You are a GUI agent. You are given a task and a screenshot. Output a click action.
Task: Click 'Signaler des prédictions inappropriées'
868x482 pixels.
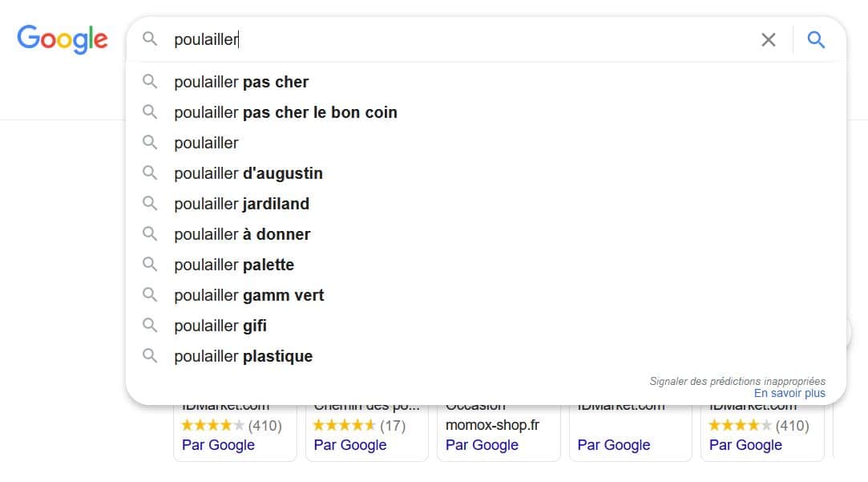click(x=737, y=382)
